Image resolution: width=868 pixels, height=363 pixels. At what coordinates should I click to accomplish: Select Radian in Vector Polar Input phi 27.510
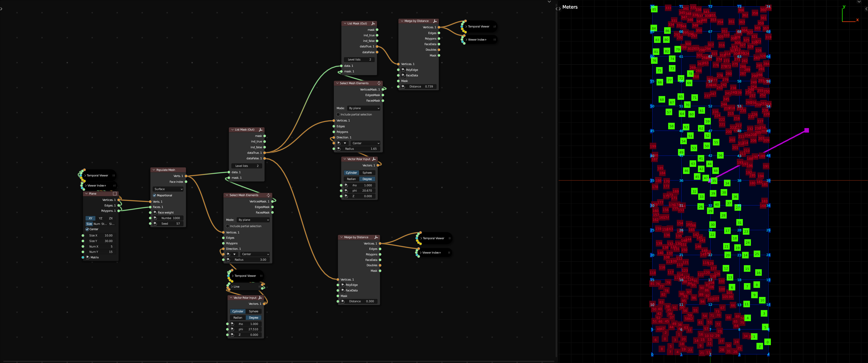point(237,318)
